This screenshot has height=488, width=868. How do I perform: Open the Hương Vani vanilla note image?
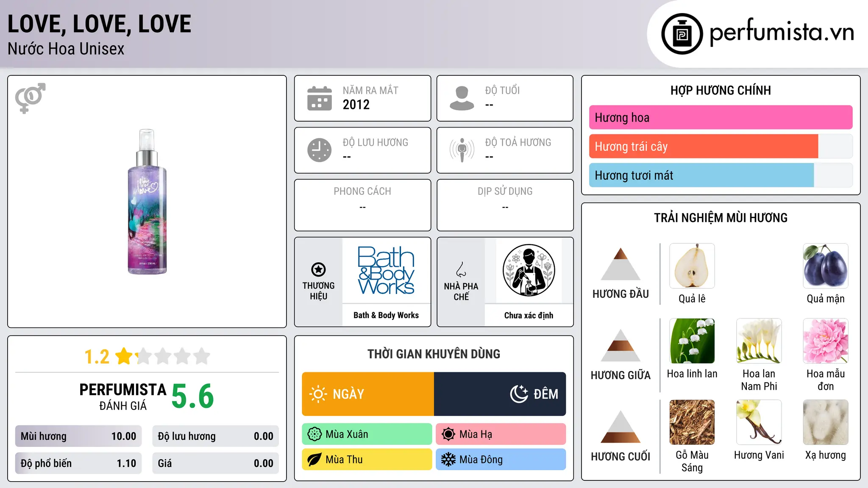(x=759, y=422)
